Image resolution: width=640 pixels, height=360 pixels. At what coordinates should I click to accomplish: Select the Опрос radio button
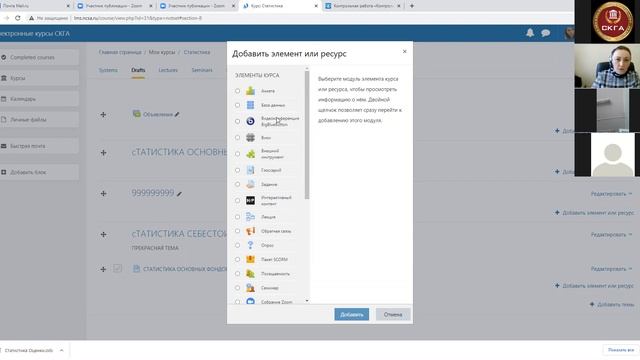[x=238, y=245]
